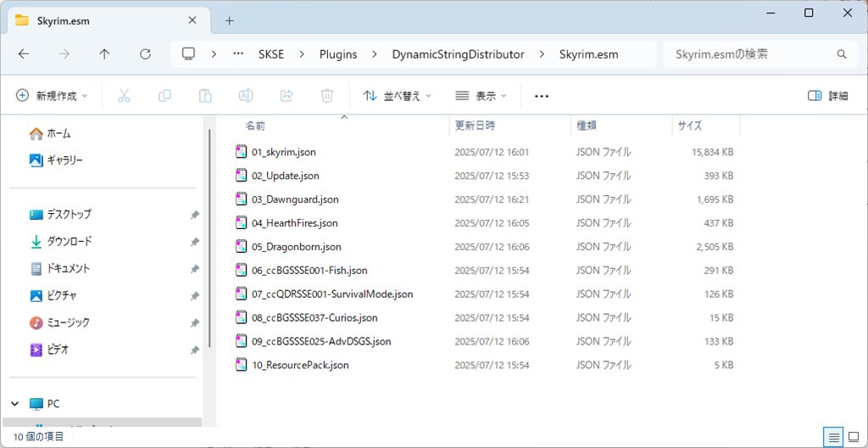The width and height of the screenshot is (868, 448).
Task: Click the JSON file icon of 05_Dragonborn.json
Action: [241, 246]
